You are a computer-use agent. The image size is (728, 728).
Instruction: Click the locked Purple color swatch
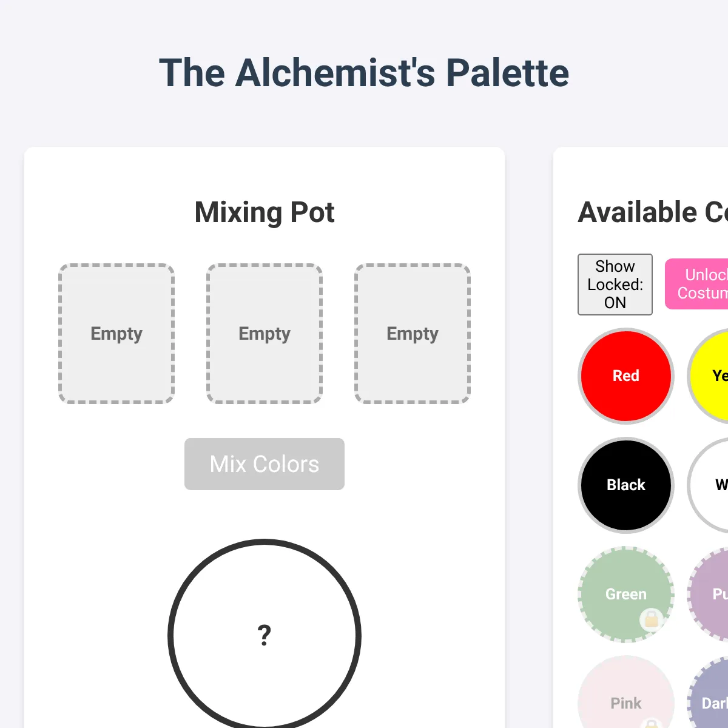(707, 595)
